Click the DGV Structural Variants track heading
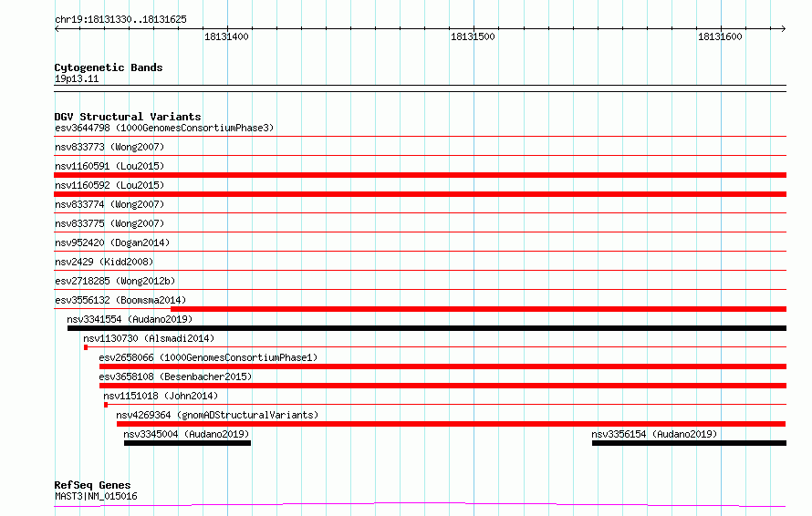812x516 pixels. coord(128,117)
